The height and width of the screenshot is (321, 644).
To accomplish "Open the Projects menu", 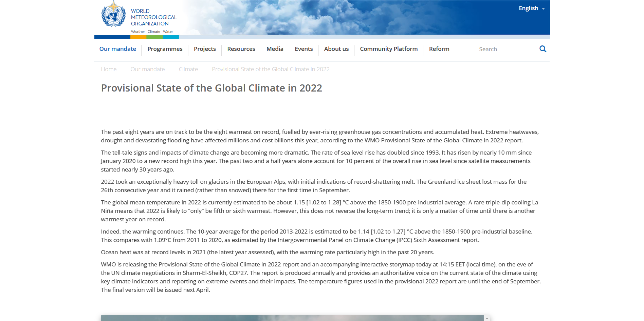I will pyautogui.click(x=205, y=49).
